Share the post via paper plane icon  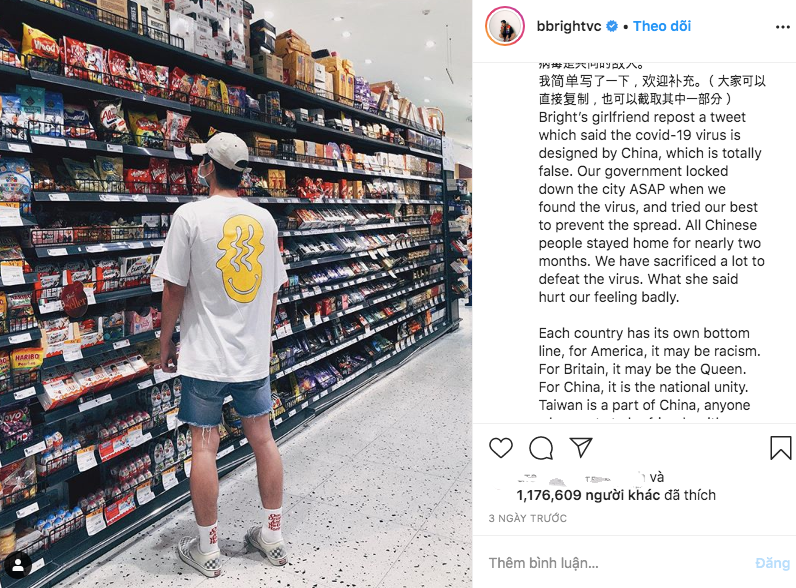581,447
